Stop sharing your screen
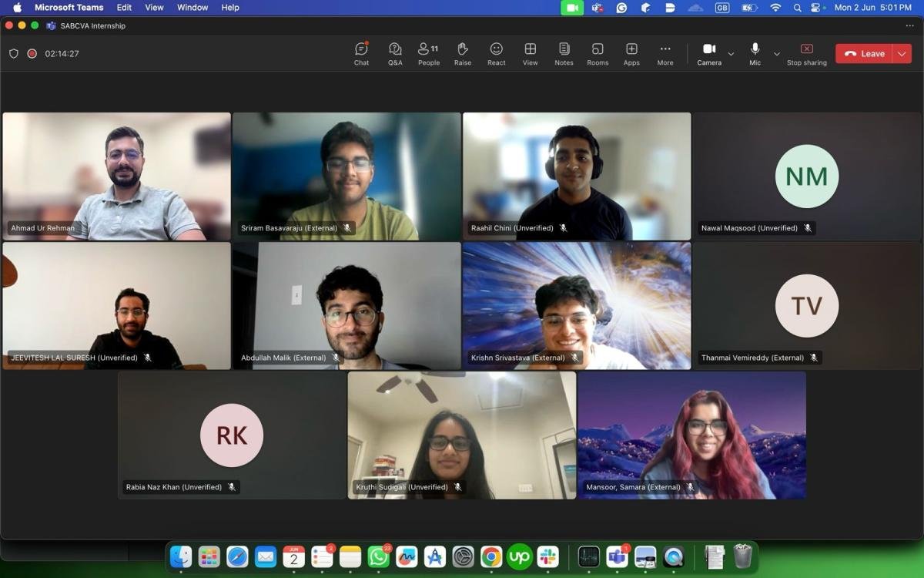The image size is (924, 578). tap(806, 53)
